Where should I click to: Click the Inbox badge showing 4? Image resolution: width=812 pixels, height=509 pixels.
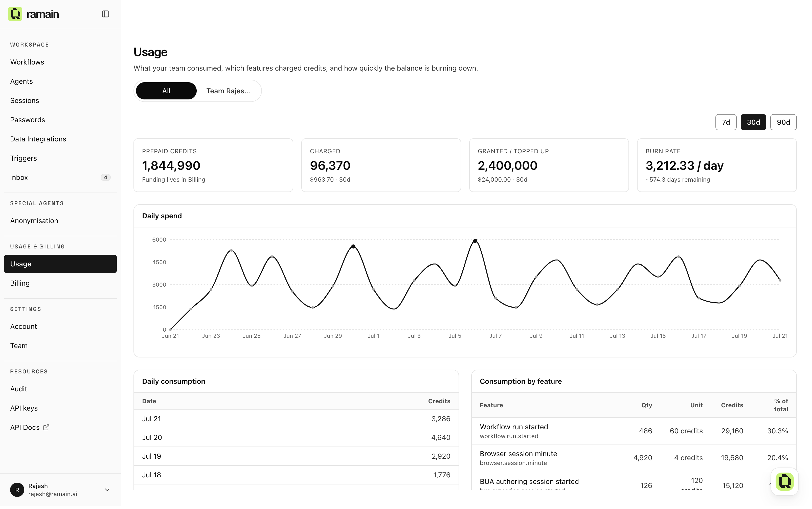(x=106, y=177)
